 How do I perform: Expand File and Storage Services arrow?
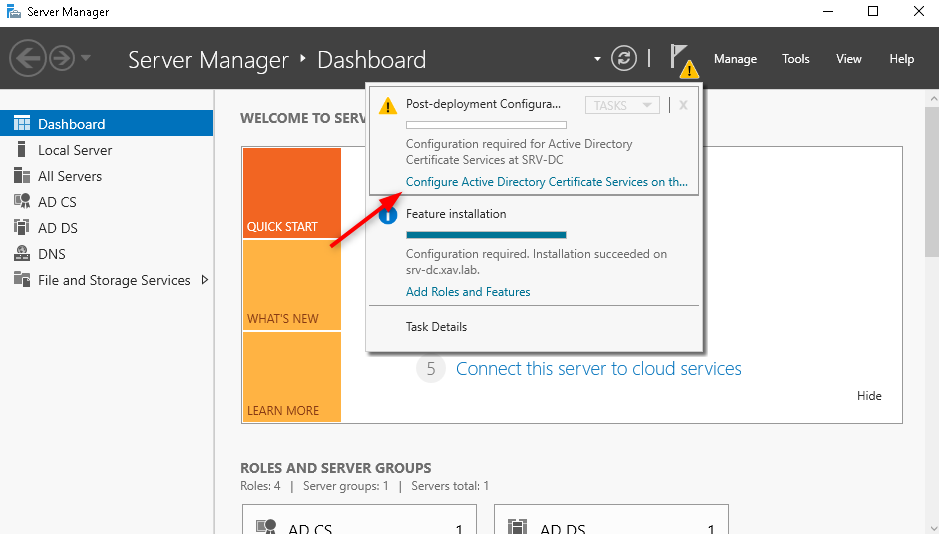(x=205, y=280)
